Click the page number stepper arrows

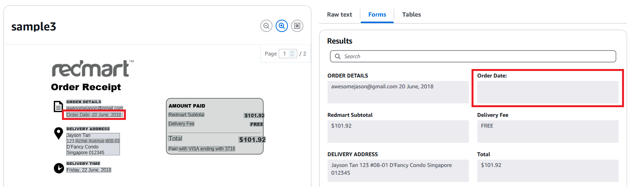[x=292, y=54]
